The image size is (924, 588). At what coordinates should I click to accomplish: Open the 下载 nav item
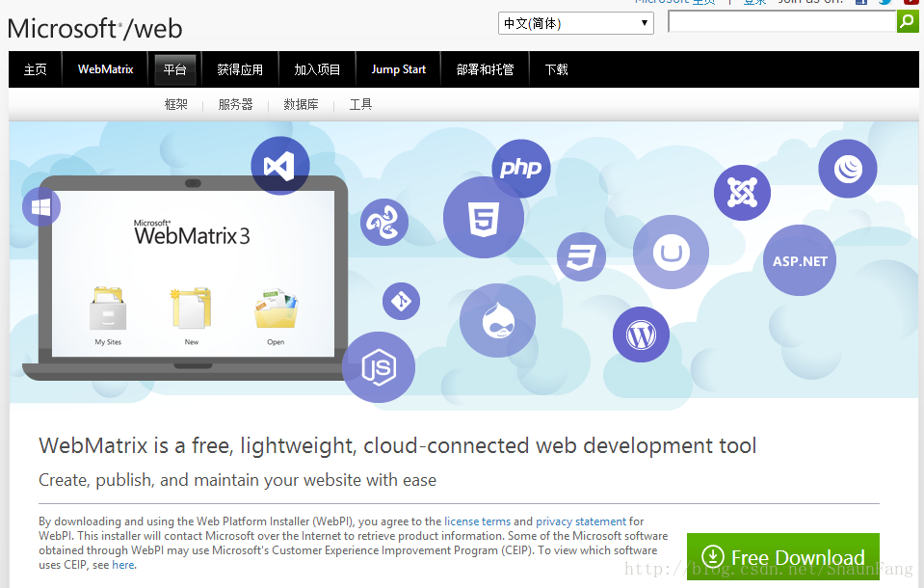[556, 69]
